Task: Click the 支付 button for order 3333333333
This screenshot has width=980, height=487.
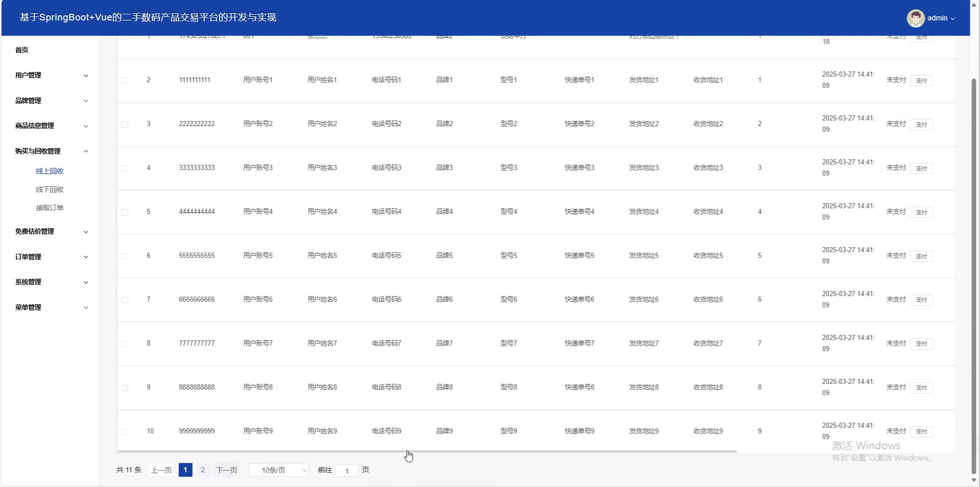Action: [x=921, y=168]
